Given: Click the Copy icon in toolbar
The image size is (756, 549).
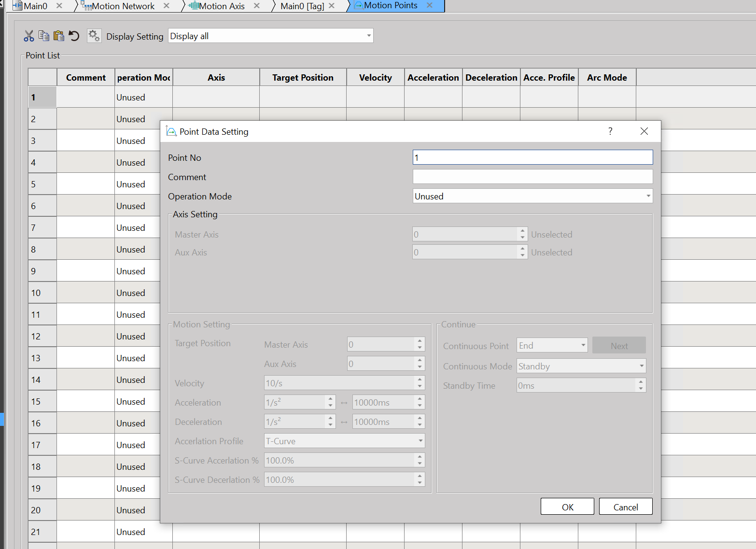Looking at the screenshot, I should 44,36.
